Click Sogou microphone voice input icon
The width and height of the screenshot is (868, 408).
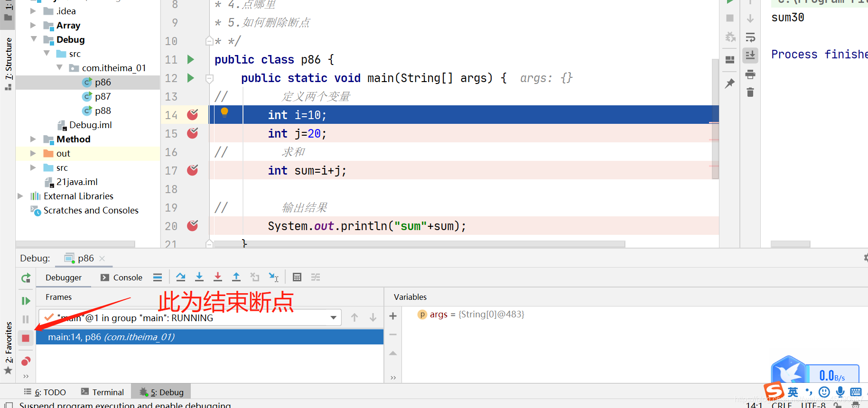click(840, 392)
